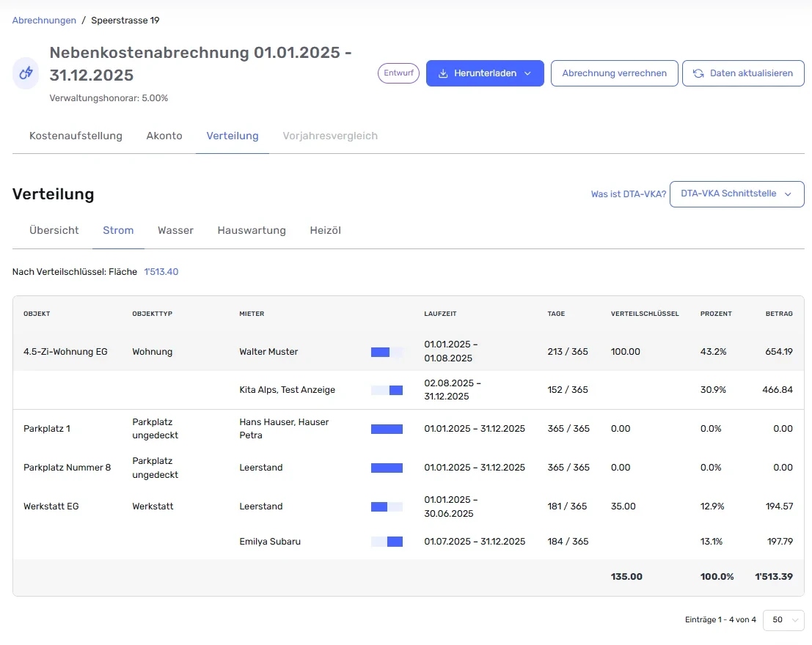Click the Entwurf status badge
The image size is (812, 645).
tap(398, 73)
